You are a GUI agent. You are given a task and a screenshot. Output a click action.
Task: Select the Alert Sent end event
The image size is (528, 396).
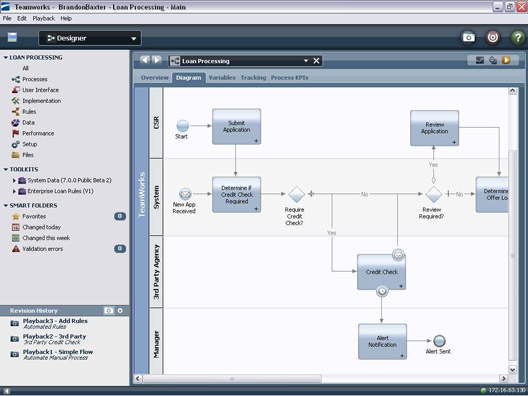point(439,341)
